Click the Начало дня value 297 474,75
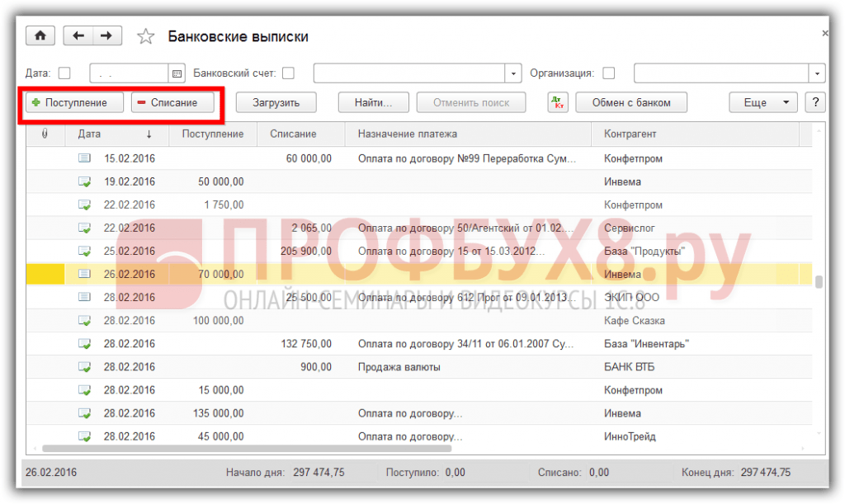Screen dimensions: 845x504 (319, 472)
